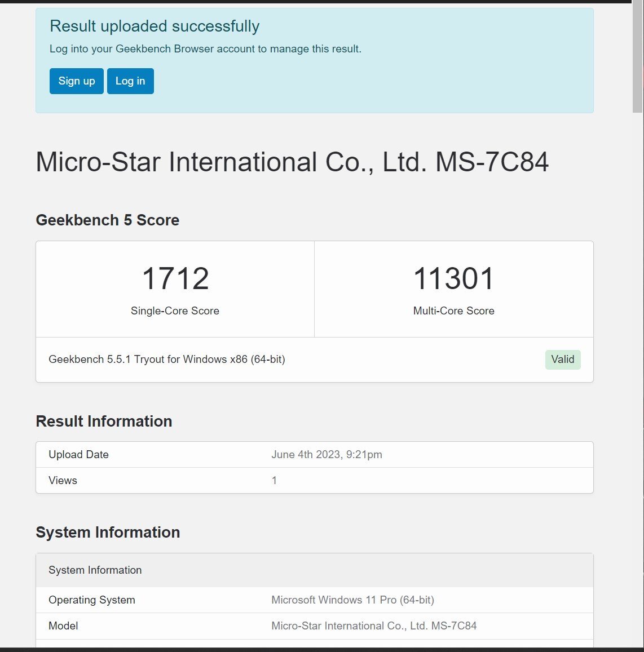Click the Views row label
The height and width of the screenshot is (652, 644).
click(x=63, y=480)
